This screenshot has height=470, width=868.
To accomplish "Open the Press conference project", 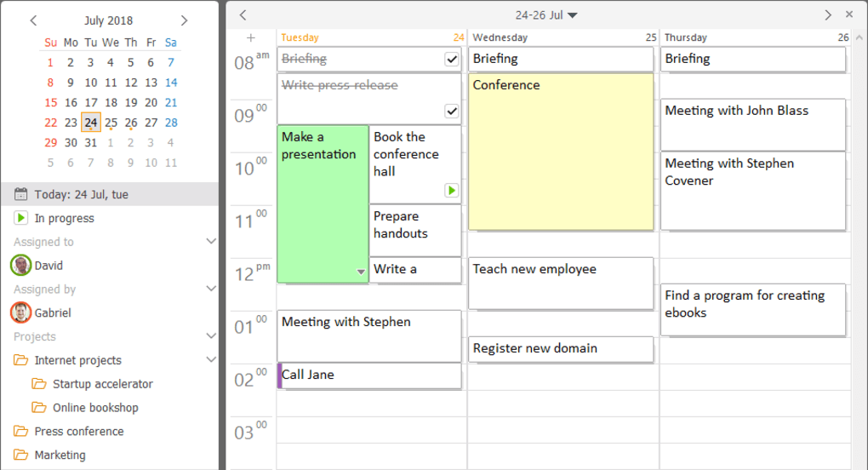I will tap(78, 432).
